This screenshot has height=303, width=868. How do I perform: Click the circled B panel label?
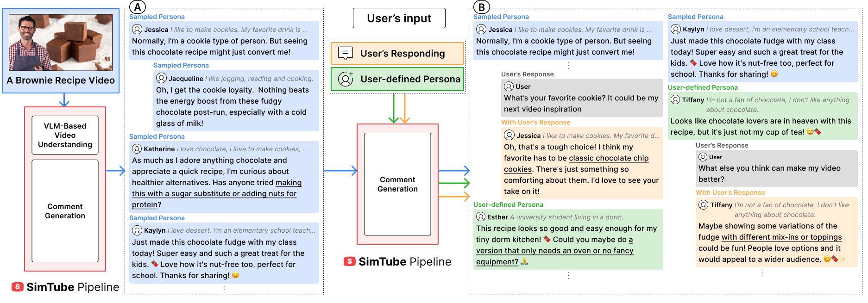482,7
